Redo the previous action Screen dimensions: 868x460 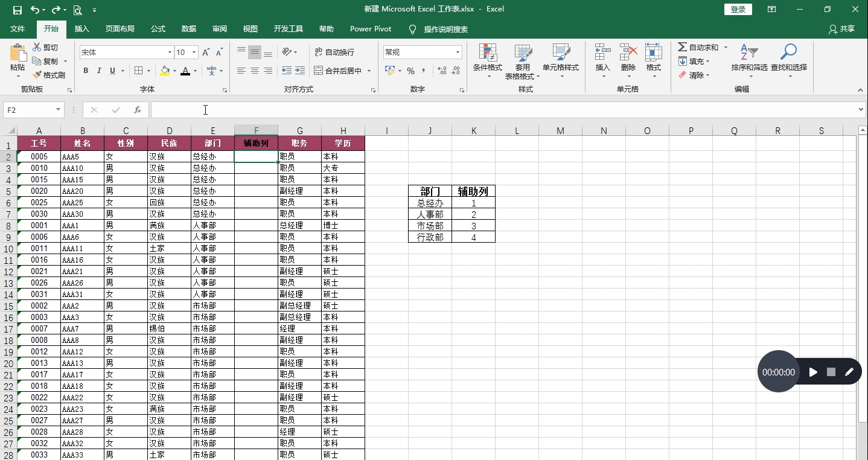(x=56, y=10)
